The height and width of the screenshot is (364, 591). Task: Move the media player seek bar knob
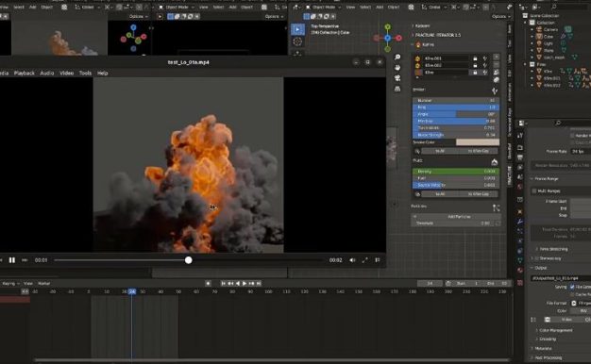189,260
